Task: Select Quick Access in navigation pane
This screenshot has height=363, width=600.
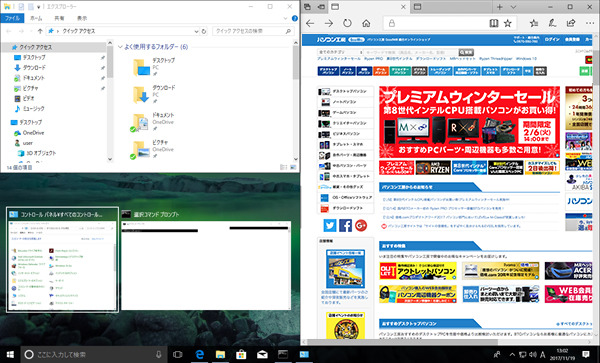Action: click(x=54, y=47)
